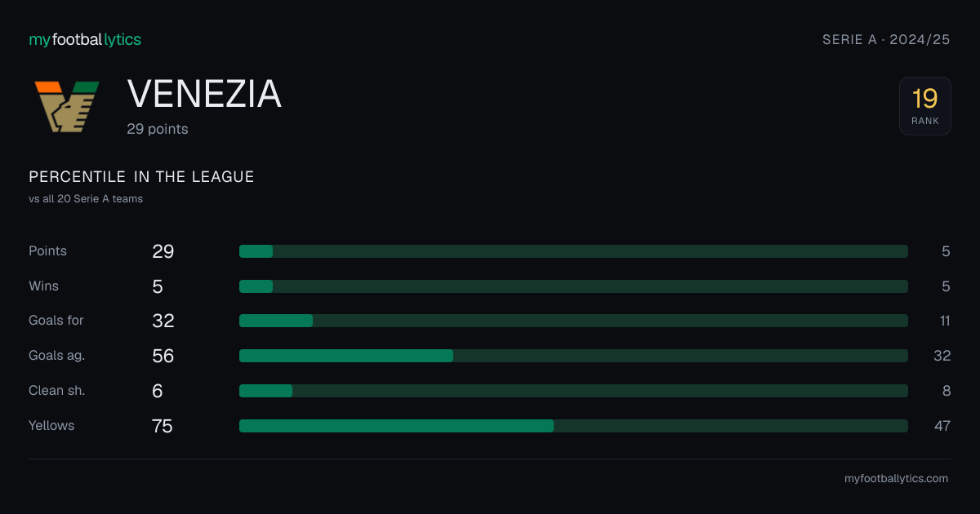Click the Goals ag. percentile bar
Screen dimensions: 980x514
point(573,356)
